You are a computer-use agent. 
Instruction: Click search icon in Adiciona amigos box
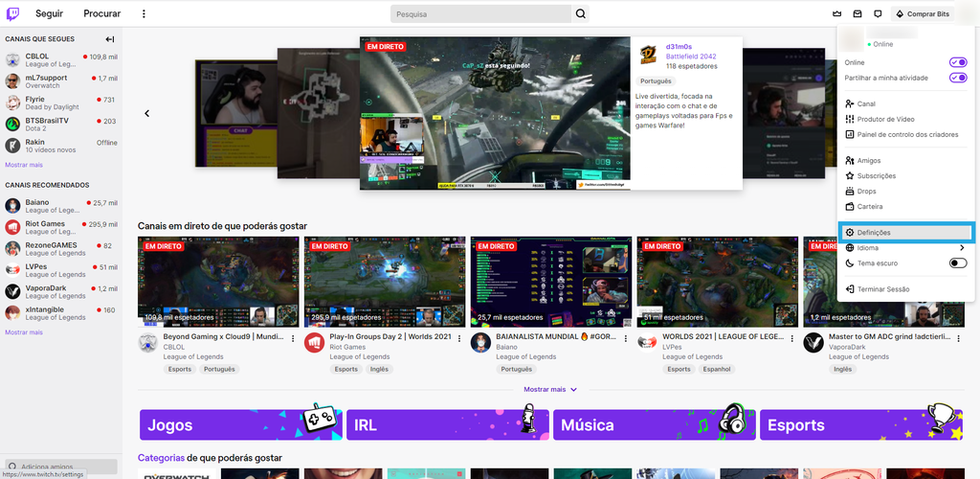point(12,467)
